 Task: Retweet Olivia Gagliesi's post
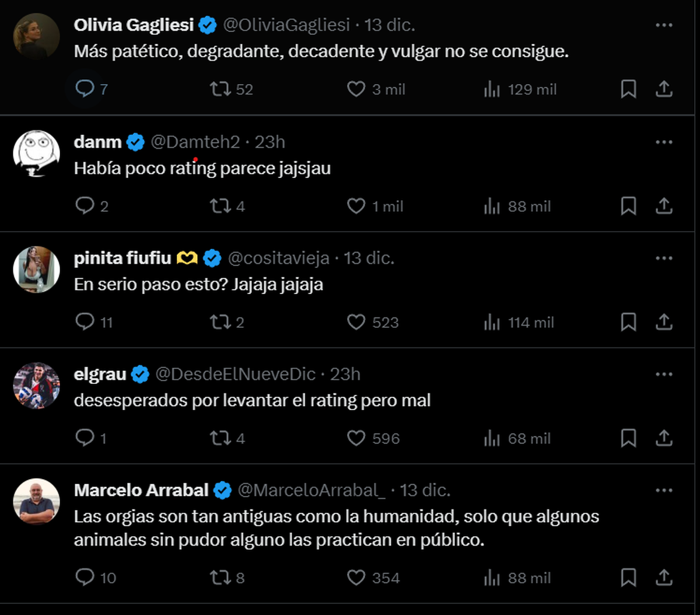[x=220, y=89]
